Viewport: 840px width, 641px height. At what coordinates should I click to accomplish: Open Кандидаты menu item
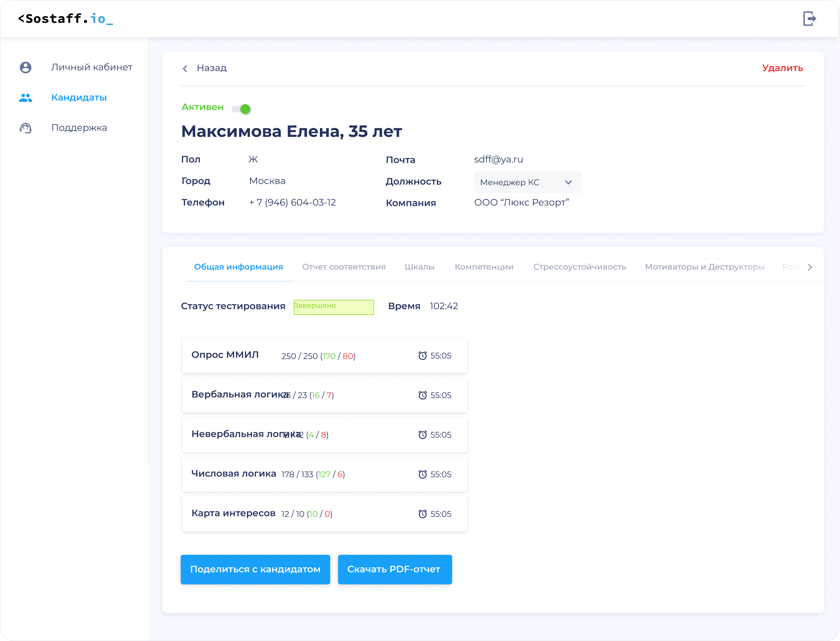[79, 97]
